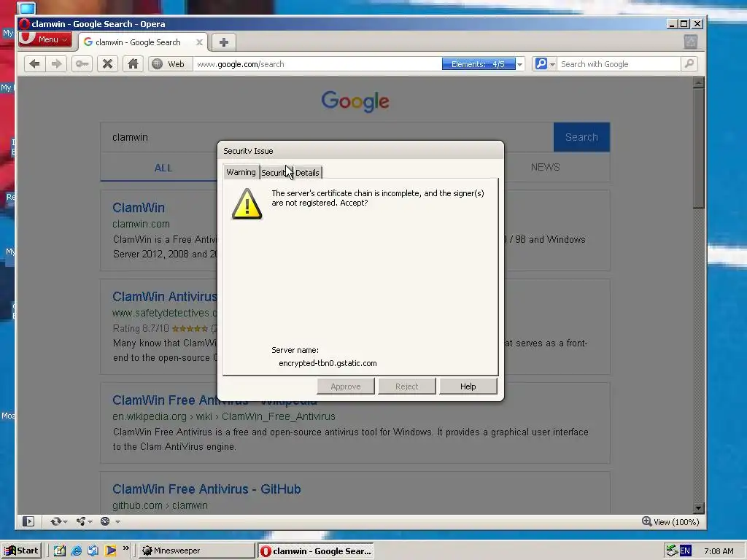Click the Search with Google field

click(x=619, y=64)
